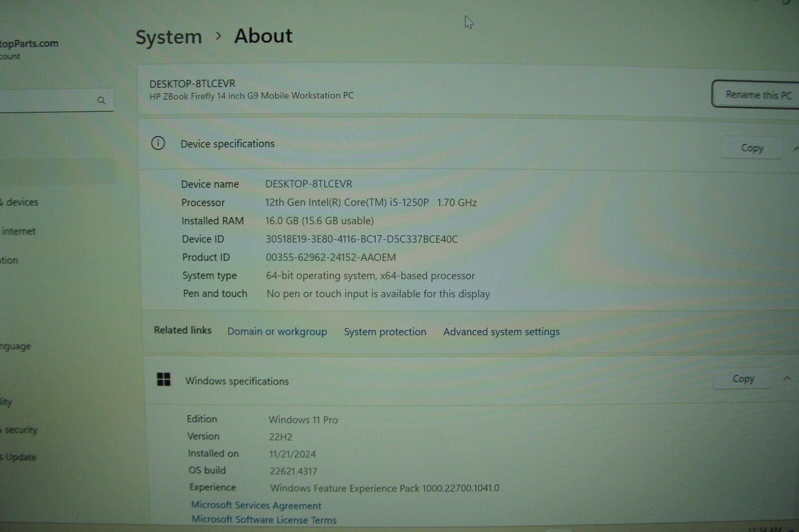Image resolution: width=799 pixels, height=532 pixels.
Task: Click the info icon beside Device specifications
Action: point(159,144)
